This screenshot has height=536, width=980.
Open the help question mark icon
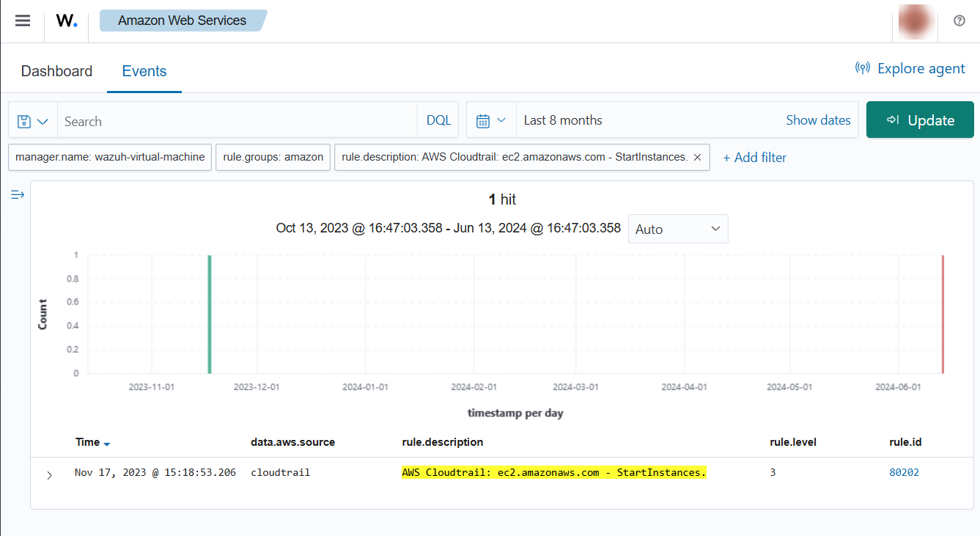[x=959, y=21]
